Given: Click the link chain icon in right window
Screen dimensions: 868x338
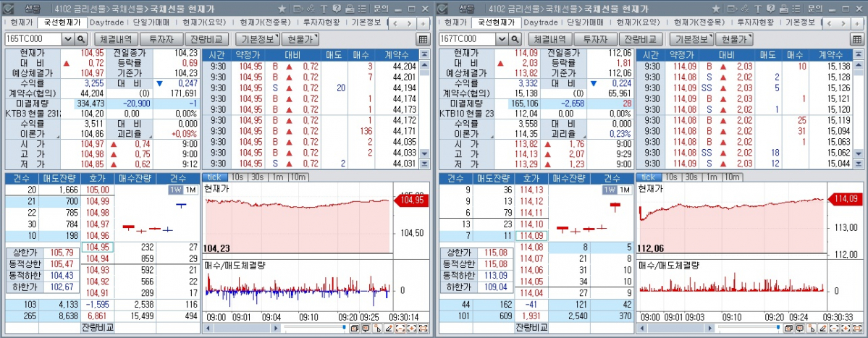Looking at the screenshot, I should (x=744, y=9).
